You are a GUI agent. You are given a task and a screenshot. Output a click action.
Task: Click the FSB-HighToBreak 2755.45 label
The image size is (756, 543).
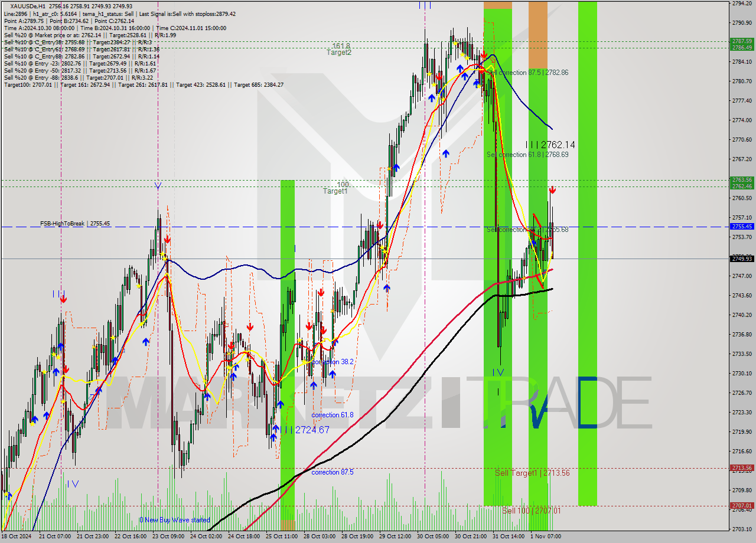pyautogui.click(x=75, y=224)
